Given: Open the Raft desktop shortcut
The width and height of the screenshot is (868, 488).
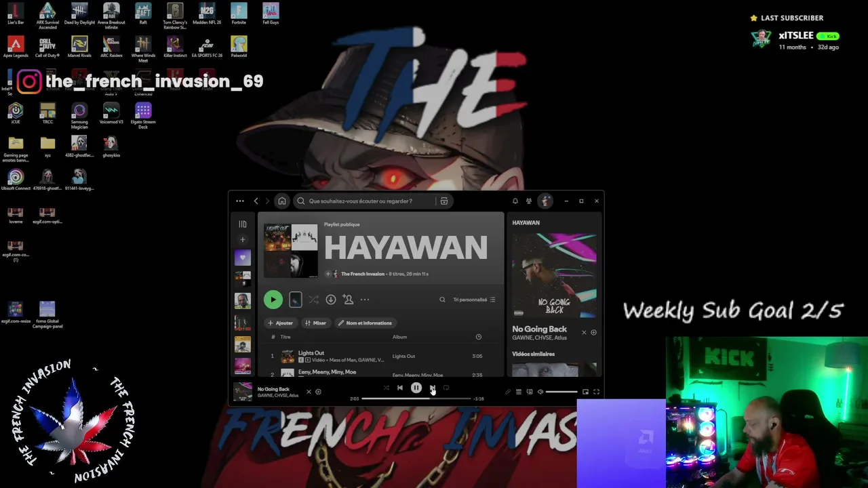Looking at the screenshot, I should click(143, 14).
